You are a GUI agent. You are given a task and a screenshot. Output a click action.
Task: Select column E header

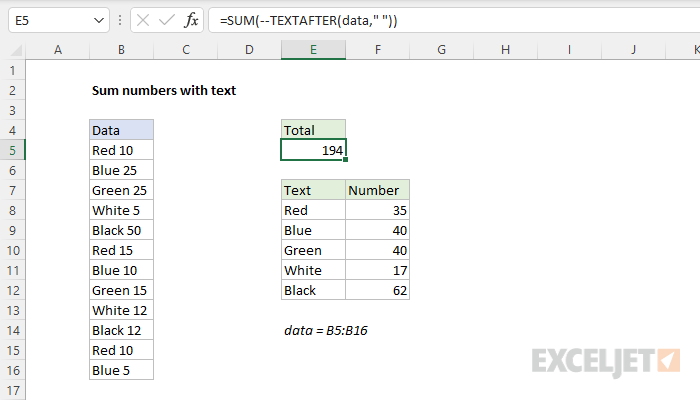pyautogui.click(x=313, y=50)
